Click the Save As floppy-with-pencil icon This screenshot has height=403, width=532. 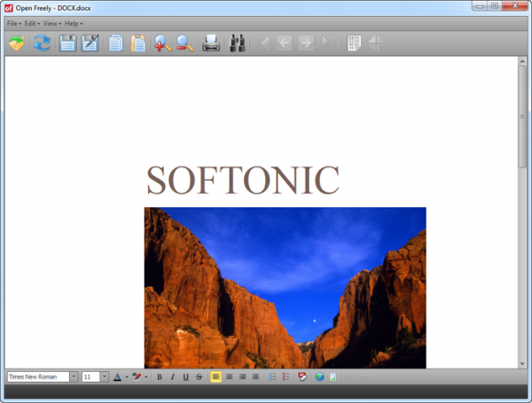pos(90,43)
